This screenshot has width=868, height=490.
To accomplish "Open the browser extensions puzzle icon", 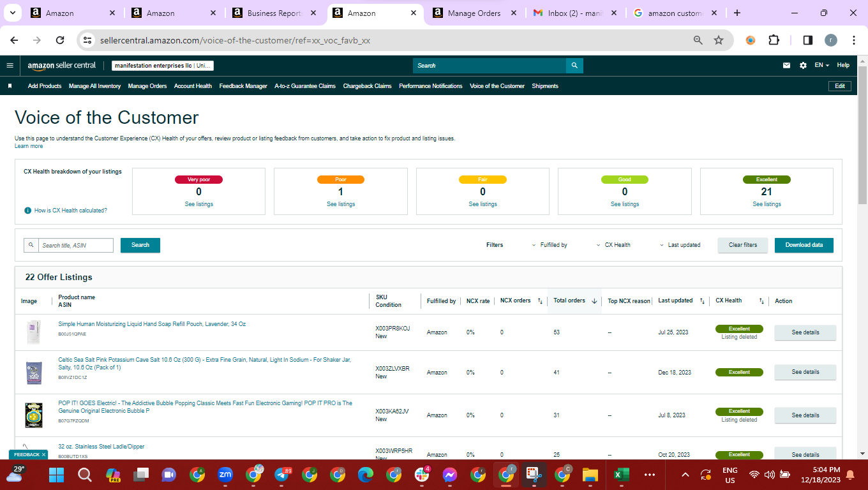I will [774, 40].
